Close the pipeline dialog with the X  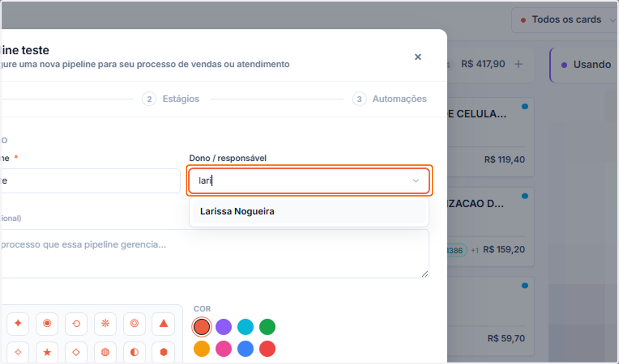(x=418, y=57)
